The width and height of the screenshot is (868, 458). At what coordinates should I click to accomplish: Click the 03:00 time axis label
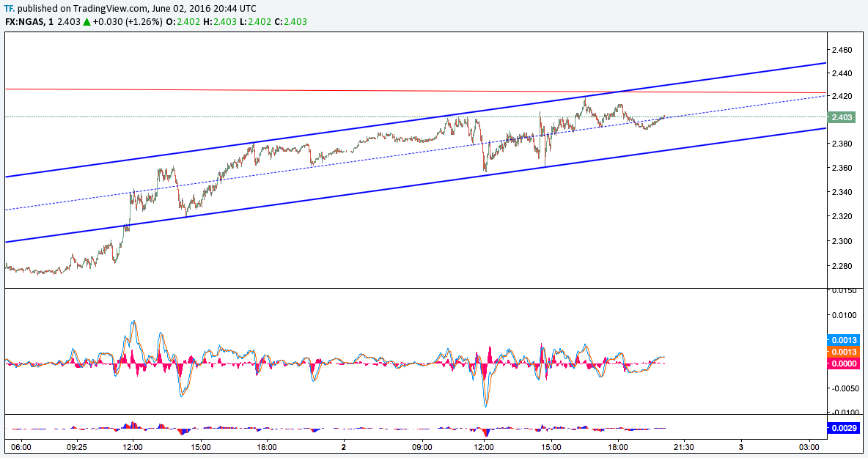pyautogui.click(x=808, y=447)
